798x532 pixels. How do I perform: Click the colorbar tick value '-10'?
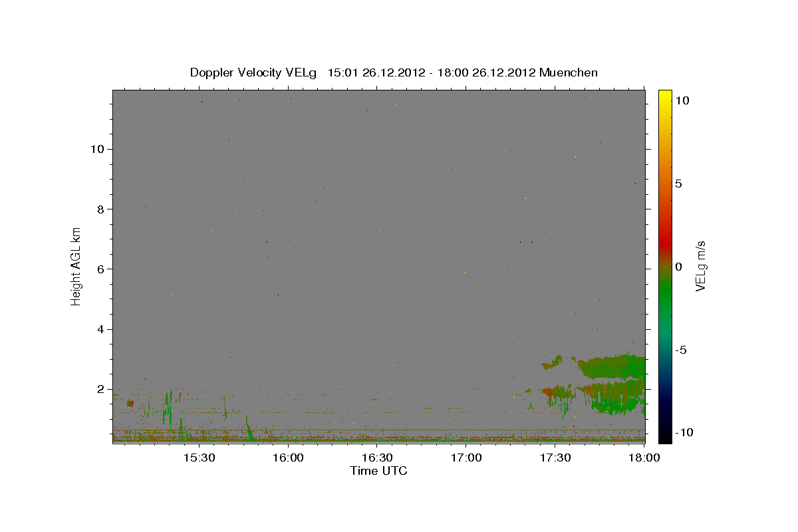click(x=684, y=432)
